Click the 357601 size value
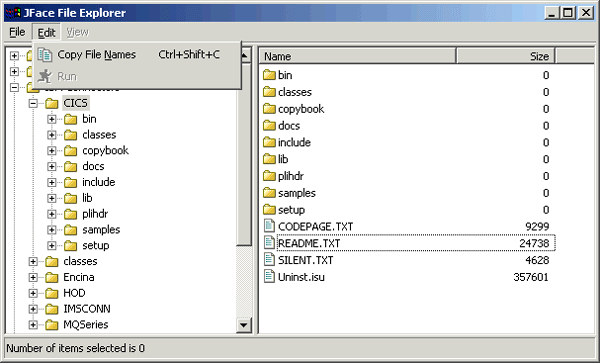This screenshot has width=600, height=363. point(531,277)
